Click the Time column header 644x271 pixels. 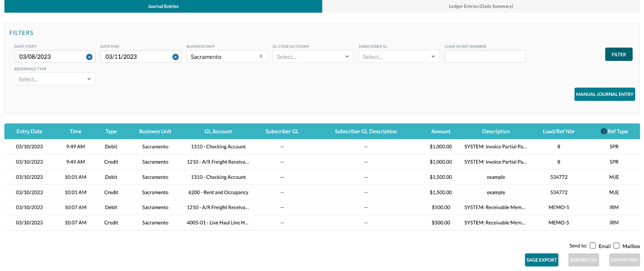click(75, 131)
